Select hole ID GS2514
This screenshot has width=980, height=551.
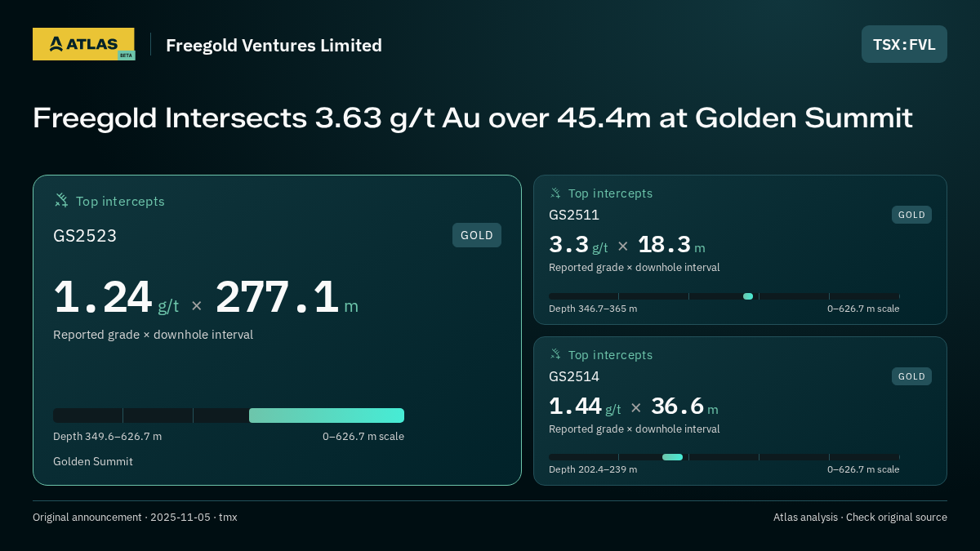(x=574, y=376)
